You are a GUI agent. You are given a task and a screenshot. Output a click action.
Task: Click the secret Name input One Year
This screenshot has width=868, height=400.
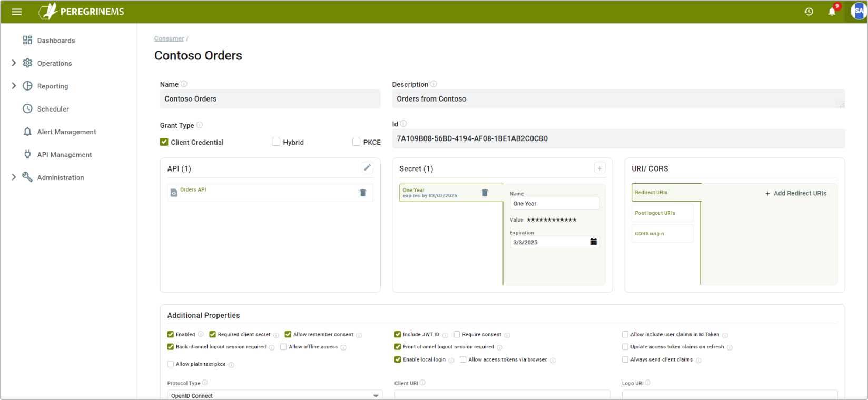coord(555,203)
